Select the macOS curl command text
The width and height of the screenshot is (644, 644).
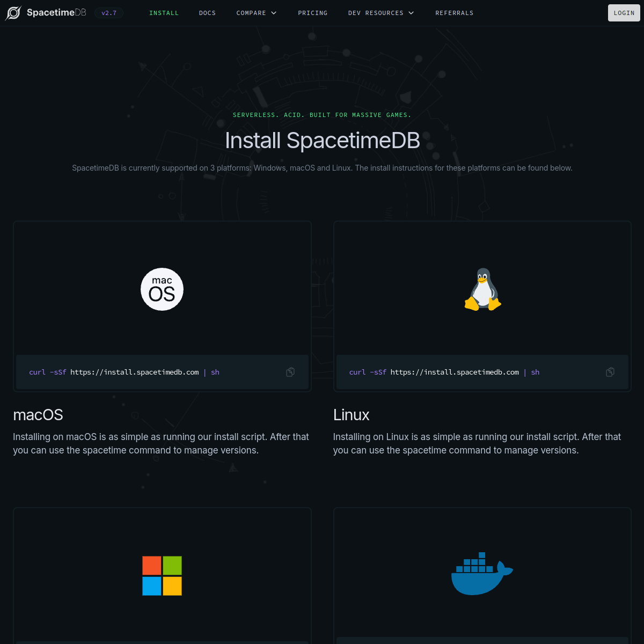pyautogui.click(x=124, y=372)
